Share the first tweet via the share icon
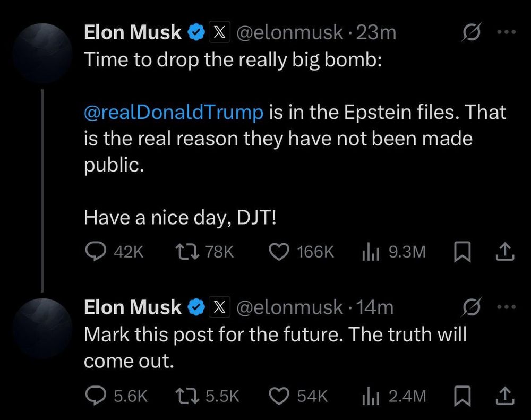Viewport: 531px width, 420px height. [504, 252]
